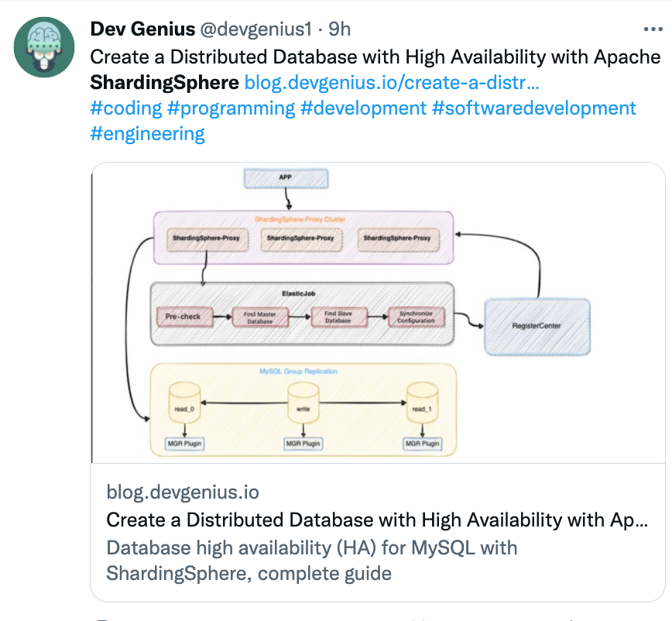The height and width of the screenshot is (621, 672).
Task: Click the #development hashtag
Action: 363,108
